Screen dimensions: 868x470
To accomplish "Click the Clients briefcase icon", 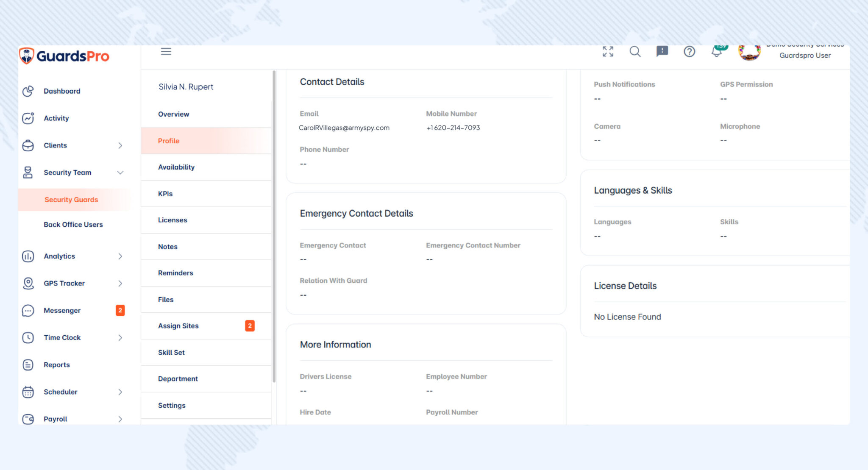I will (x=28, y=145).
